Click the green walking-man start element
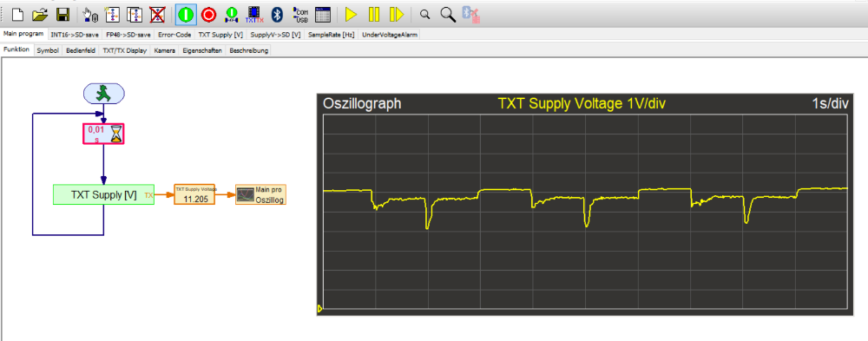Screen dimensions: 868x341 103,94
